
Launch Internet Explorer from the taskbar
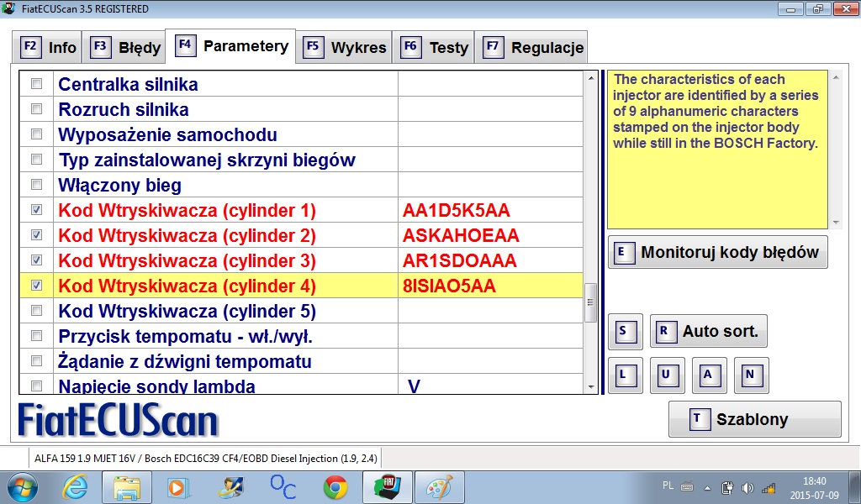pyautogui.click(x=76, y=487)
